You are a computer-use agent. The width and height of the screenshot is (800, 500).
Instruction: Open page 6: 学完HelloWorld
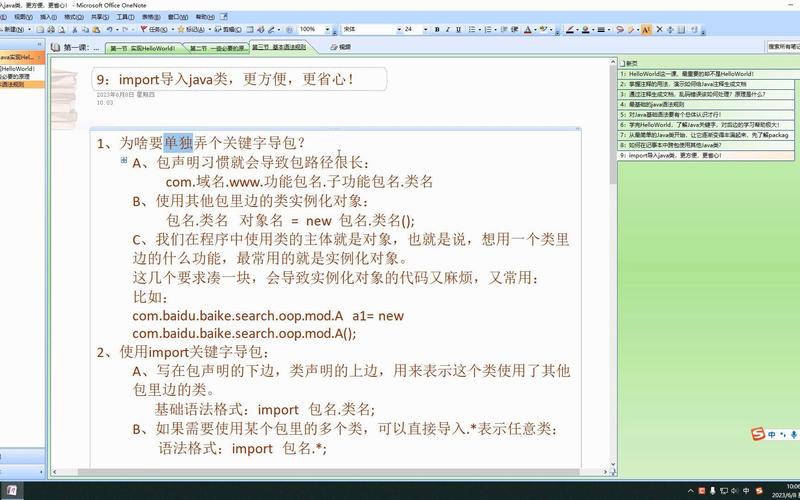(x=706, y=125)
